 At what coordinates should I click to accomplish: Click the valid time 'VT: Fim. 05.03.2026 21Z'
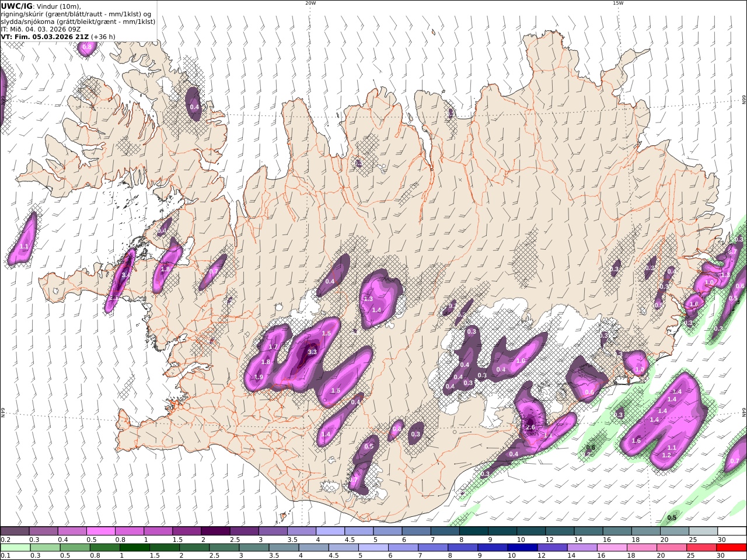click(44, 37)
